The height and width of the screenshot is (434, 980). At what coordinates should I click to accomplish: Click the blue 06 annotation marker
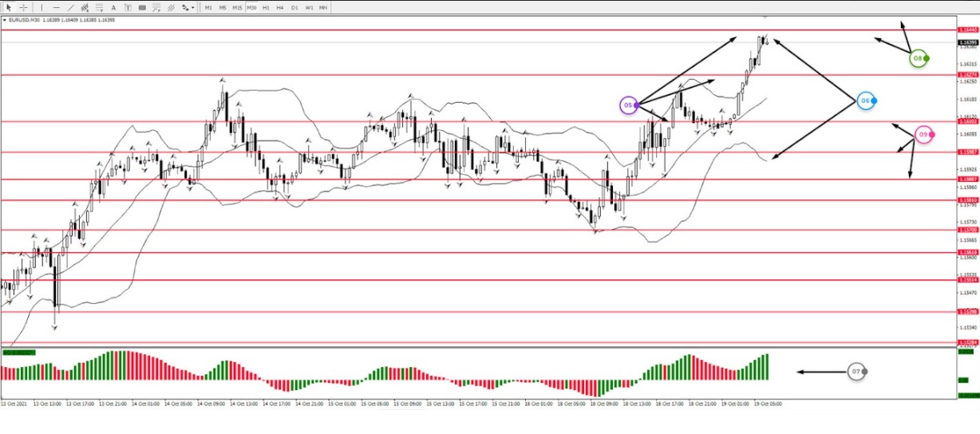[x=866, y=101]
